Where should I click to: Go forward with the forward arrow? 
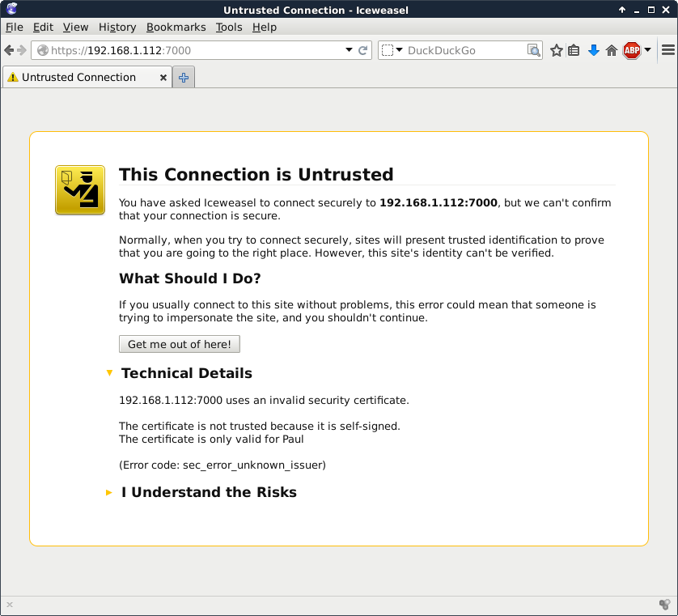pyautogui.click(x=22, y=51)
